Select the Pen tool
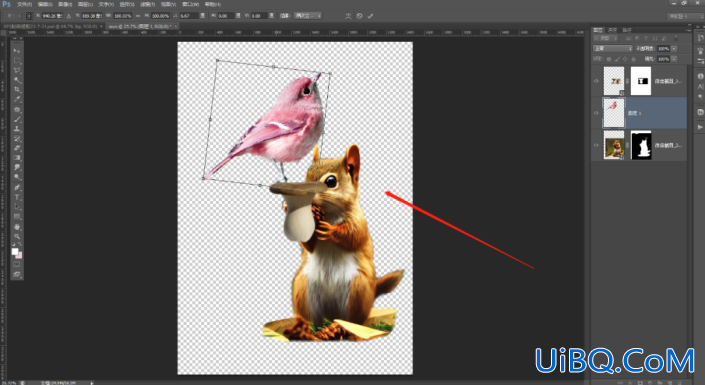The width and height of the screenshot is (705, 385). [17, 187]
